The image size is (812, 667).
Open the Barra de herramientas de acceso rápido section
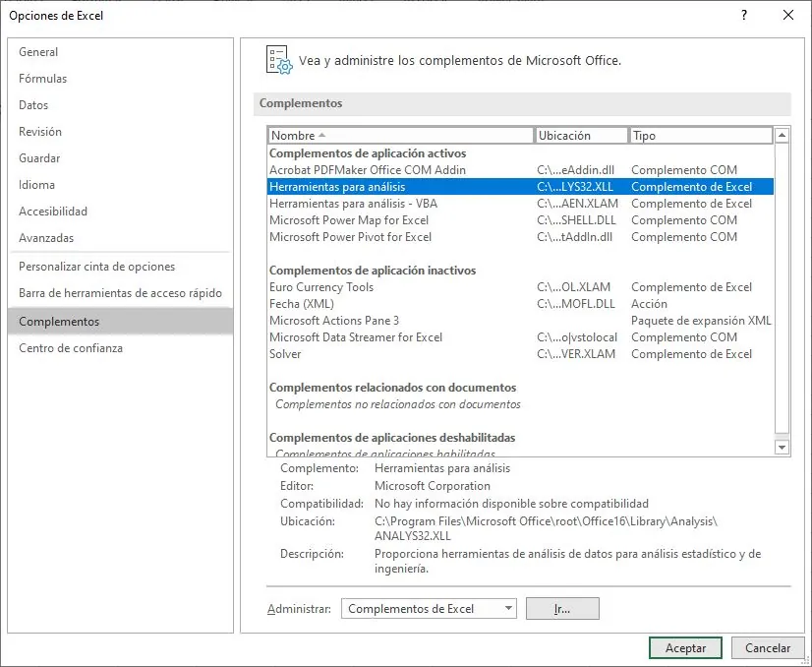click(x=120, y=293)
